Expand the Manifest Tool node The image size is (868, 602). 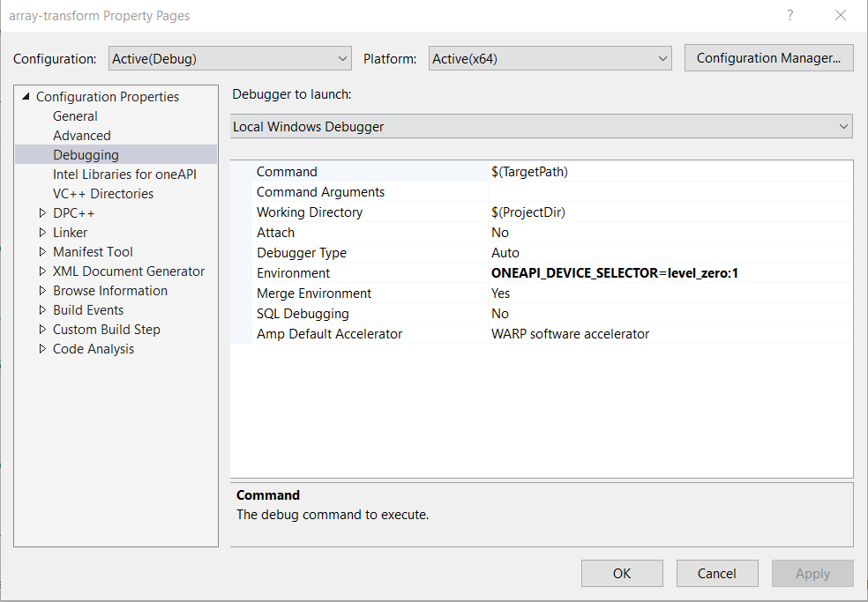pos(43,252)
